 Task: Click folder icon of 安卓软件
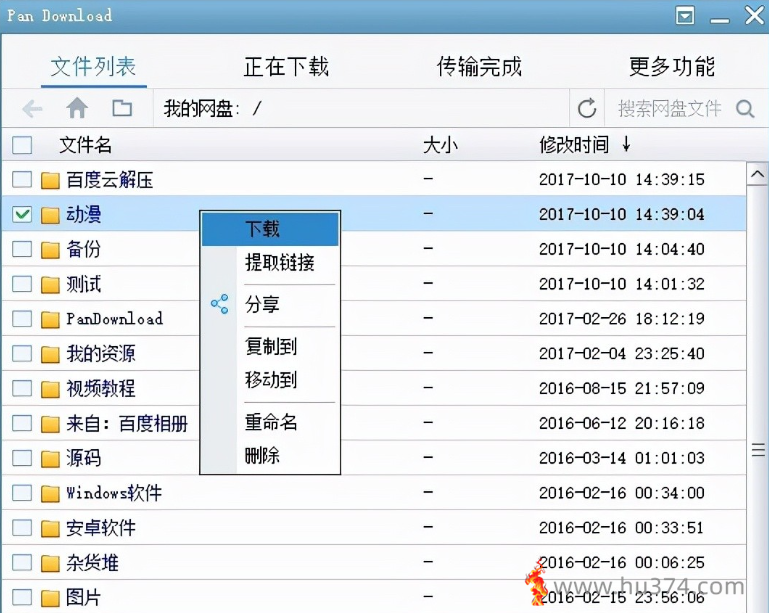[50, 528]
